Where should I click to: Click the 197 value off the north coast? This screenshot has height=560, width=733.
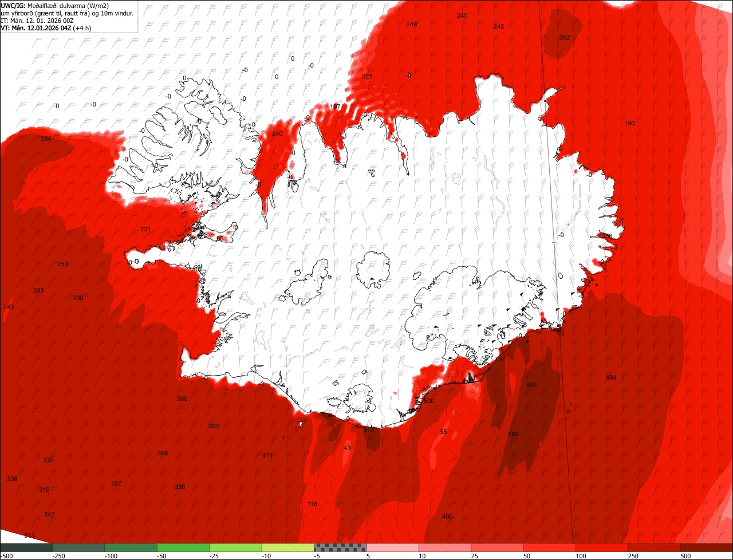(x=335, y=107)
